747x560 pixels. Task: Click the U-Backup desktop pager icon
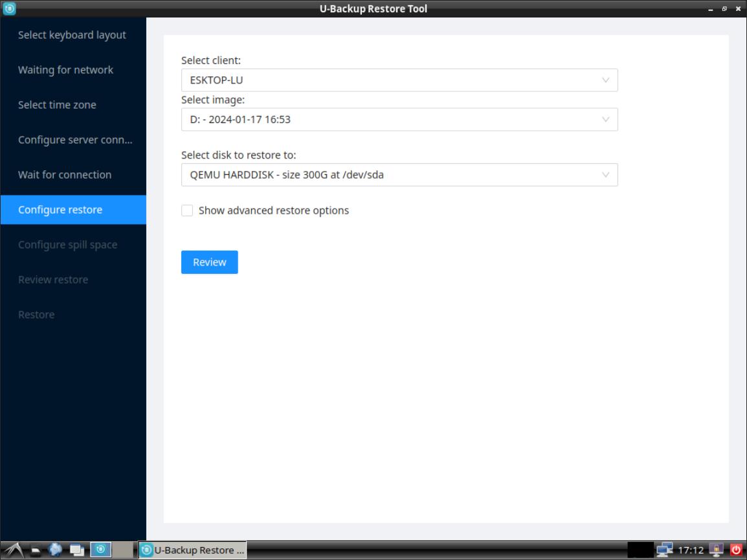tap(100, 550)
